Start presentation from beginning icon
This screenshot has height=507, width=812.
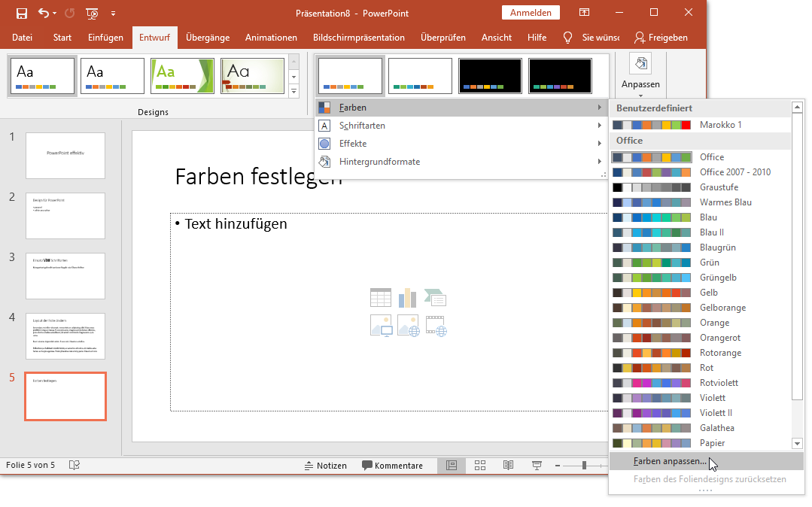[x=92, y=14]
